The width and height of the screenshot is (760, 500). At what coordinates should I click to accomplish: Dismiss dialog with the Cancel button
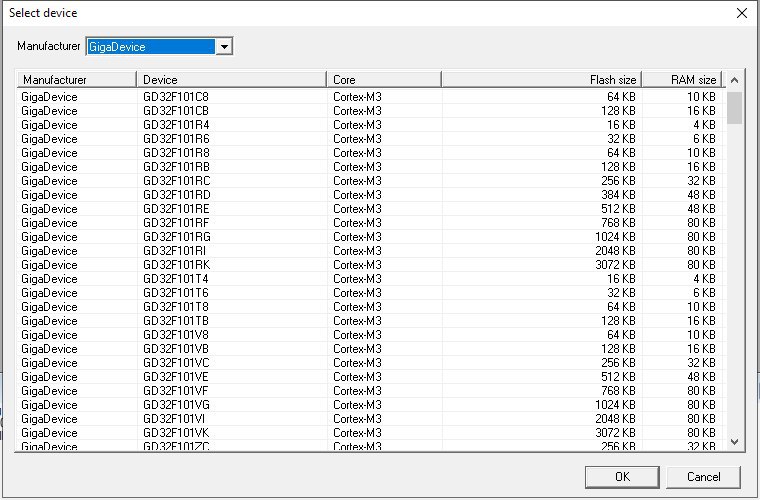pyautogui.click(x=703, y=477)
